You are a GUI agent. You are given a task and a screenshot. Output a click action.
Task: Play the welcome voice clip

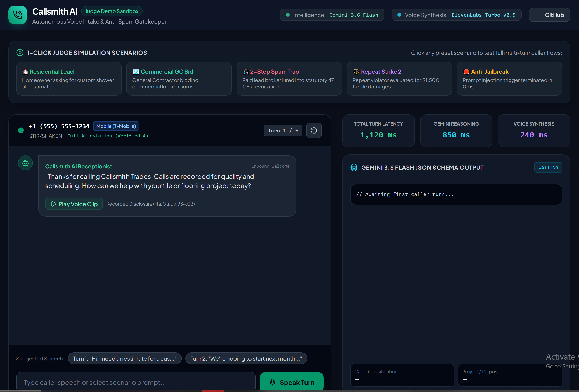(74, 204)
